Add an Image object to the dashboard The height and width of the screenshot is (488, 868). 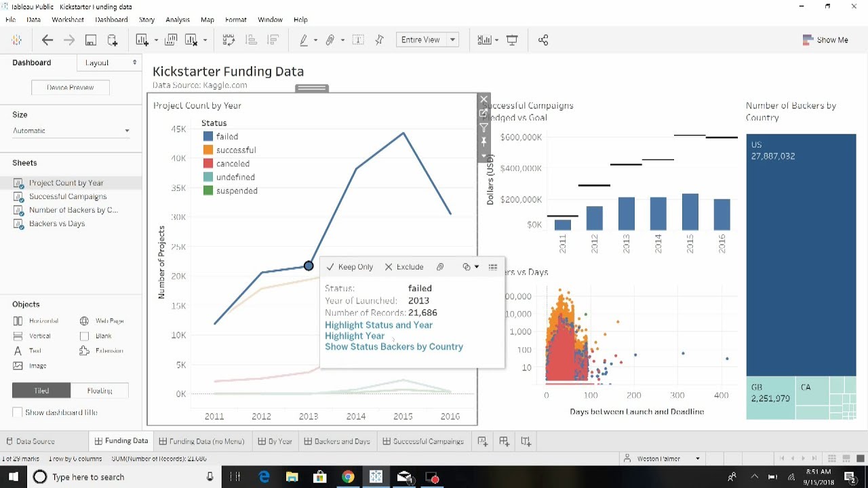point(30,365)
